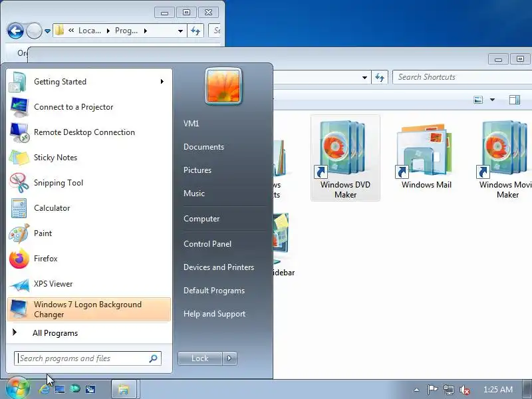Open address dropdown in rear Explorer window
Viewport: 532px width, 399px height.
(x=180, y=31)
